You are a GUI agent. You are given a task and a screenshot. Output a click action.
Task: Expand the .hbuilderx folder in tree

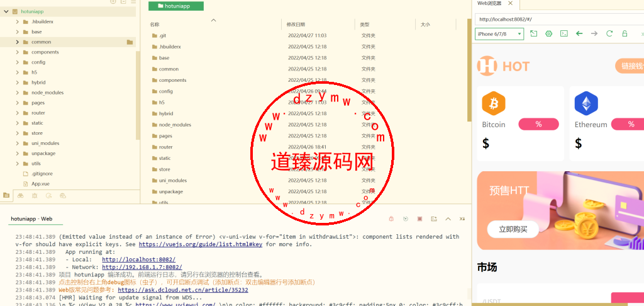click(x=17, y=21)
